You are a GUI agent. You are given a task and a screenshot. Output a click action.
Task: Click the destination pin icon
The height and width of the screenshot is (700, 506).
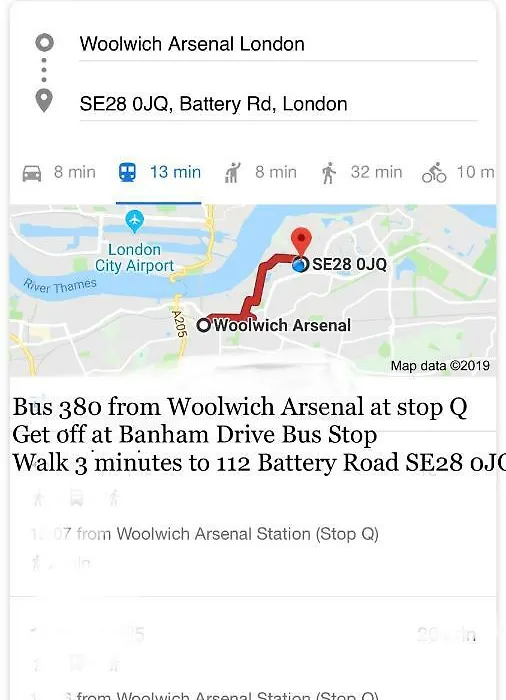44,101
